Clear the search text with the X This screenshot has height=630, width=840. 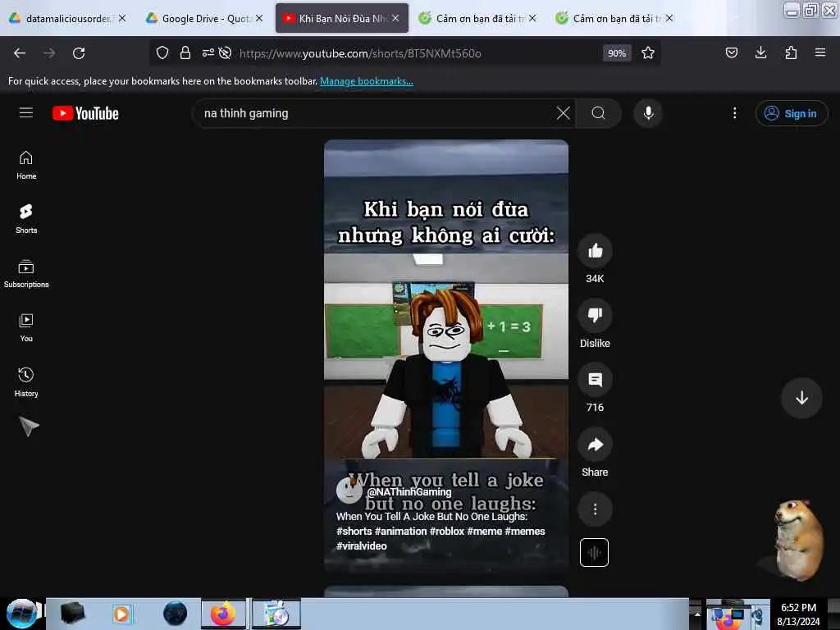563,113
